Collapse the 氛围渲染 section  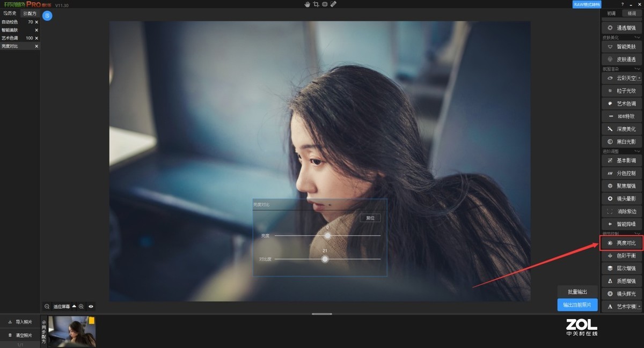(x=638, y=69)
